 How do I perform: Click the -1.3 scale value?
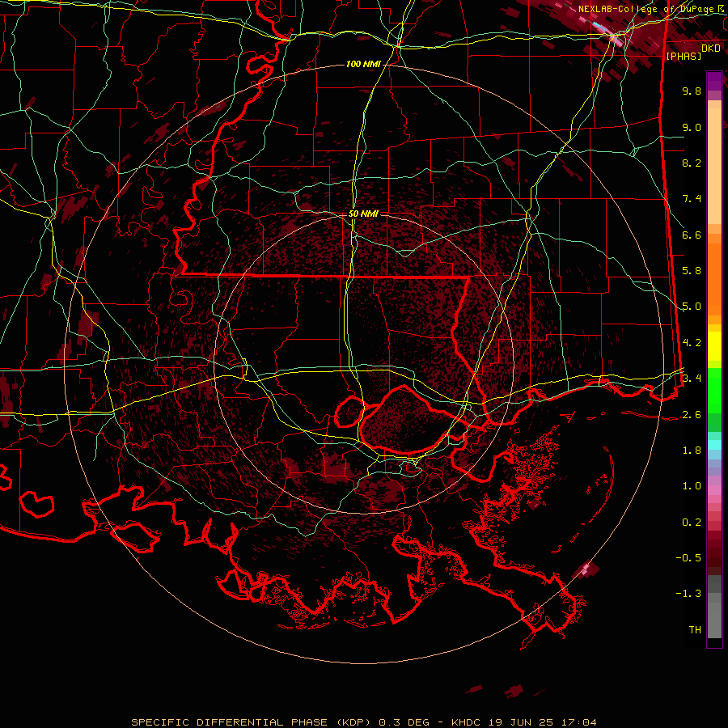[688, 594]
